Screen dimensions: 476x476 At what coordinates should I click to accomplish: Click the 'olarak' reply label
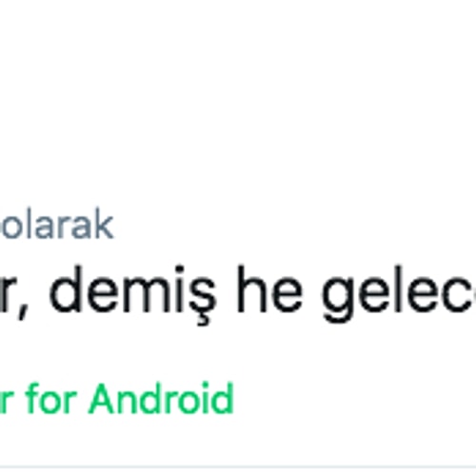[x=56, y=226]
